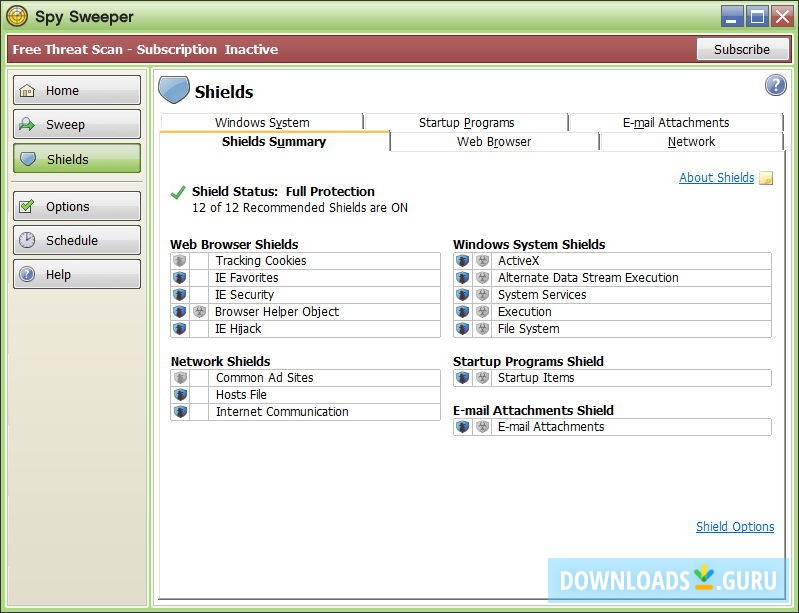
Task: Select the IE Hijack label
Action: pos(238,329)
